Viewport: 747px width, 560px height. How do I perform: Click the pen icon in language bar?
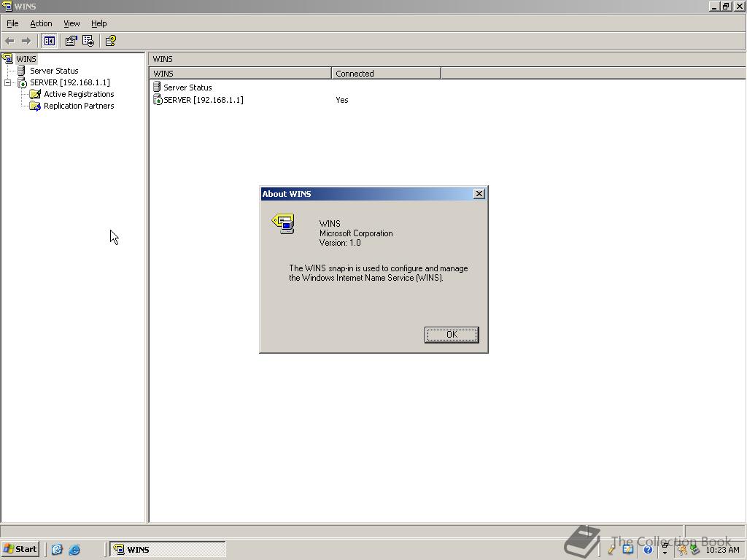(x=612, y=550)
